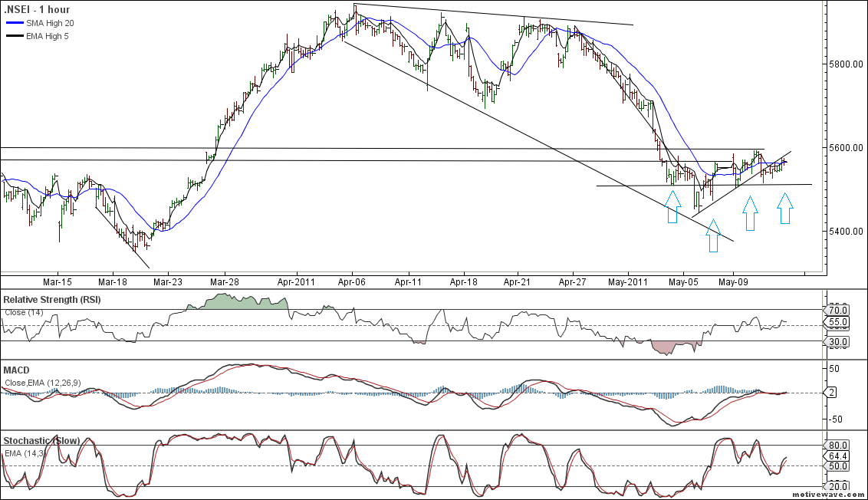Select the third blue up arrow from left
This screenshot has width=868, height=500.
point(750,213)
